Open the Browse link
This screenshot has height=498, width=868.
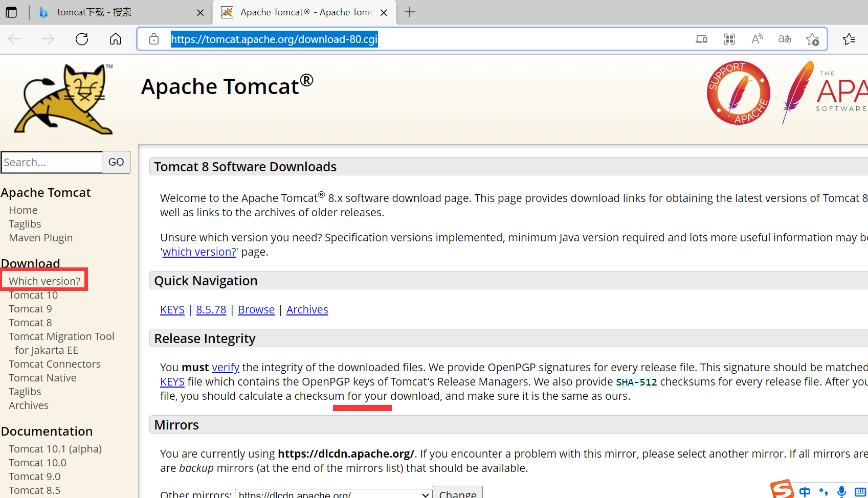256,310
